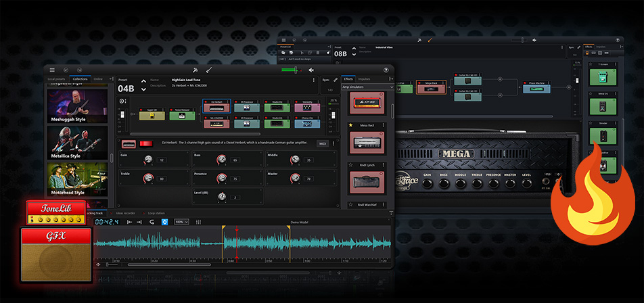Open the Dz Herbert block options menu
The height and width of the screenshot is (303, 644).
pyautogui.click(x=228, y=101)
